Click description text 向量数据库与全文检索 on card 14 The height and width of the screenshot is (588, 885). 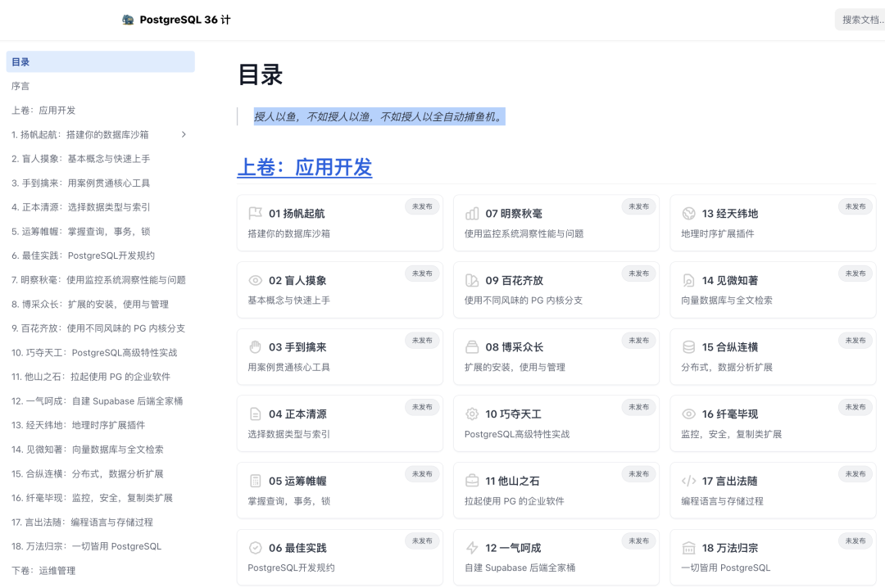pos(726,301)
